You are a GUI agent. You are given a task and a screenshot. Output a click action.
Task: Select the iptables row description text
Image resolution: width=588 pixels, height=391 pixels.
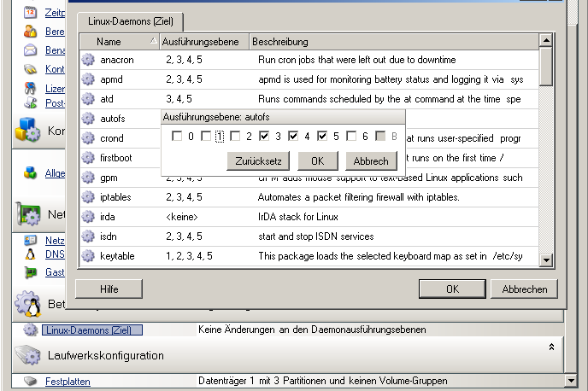358,197
